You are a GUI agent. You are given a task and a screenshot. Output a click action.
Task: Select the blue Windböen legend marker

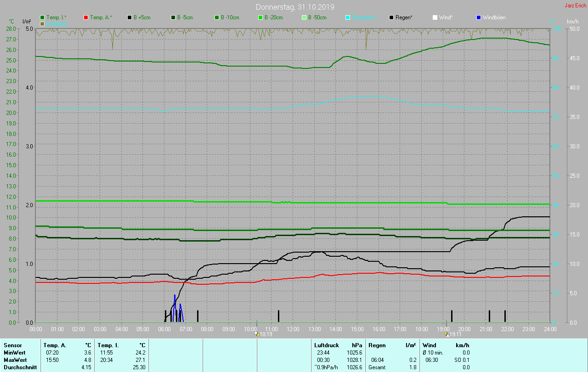click(479, 17)
